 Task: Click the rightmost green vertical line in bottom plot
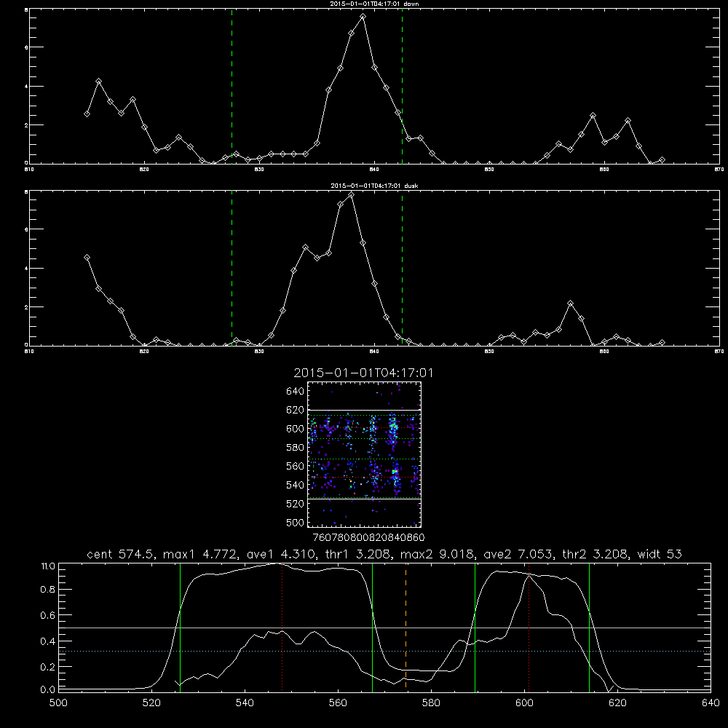pyautogui.click(x=589, y=627)
